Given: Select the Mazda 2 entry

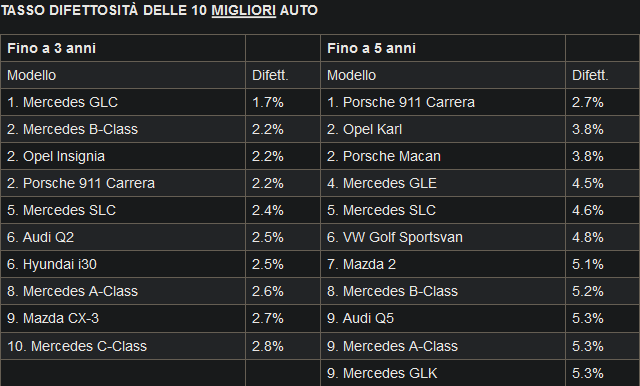Looking at the screenshot, I should coord(443,264).
